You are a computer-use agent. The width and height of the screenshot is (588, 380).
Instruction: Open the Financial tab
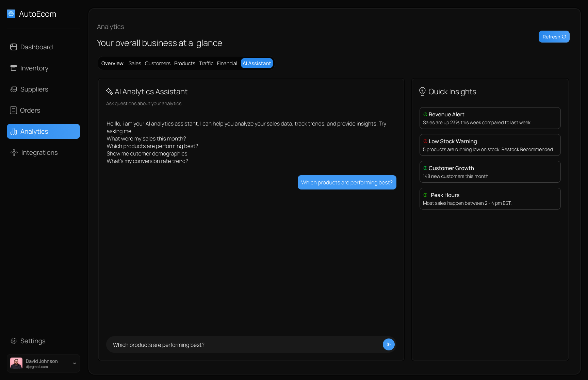pyautogui.click(x=227, y=63)
